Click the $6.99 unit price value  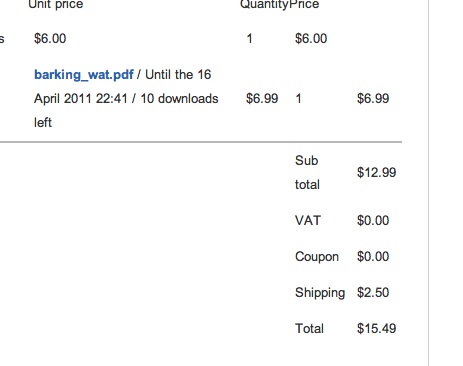[262, 99]
